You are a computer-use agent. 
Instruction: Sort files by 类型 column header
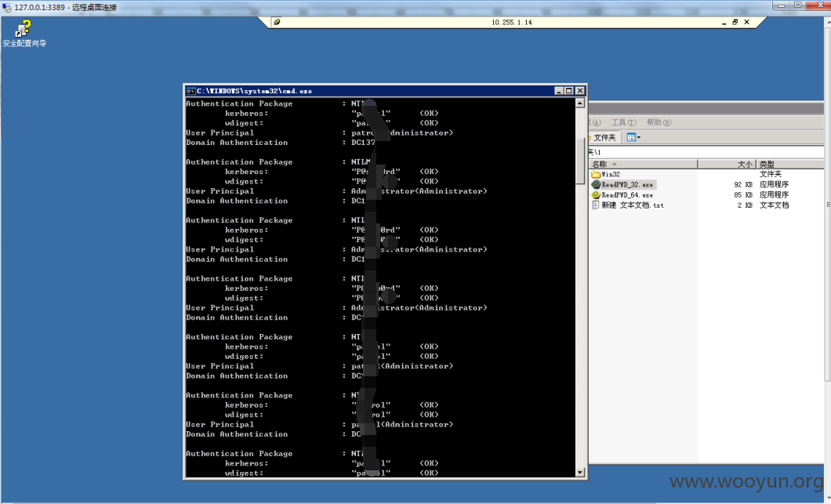[x=789, y=165]
